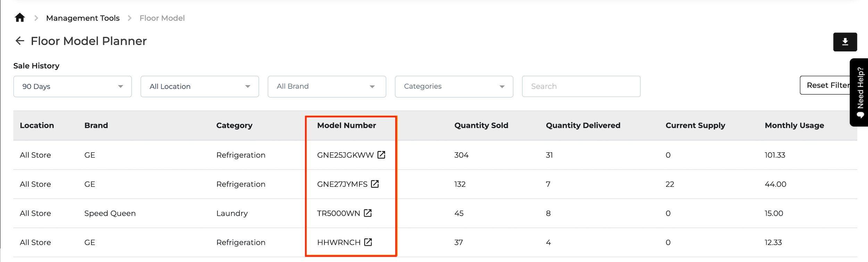The width and height of the screenshot is (868, 262).
Task: Open the Need Help chat panel
Action: pos(860,92)
